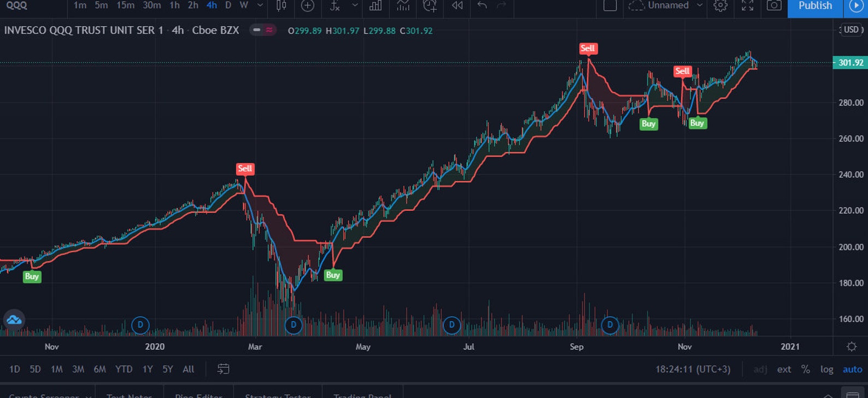Toggle percent scale with the % button
The width and height of the screenshot is (868, 398).
coord(805,370)
